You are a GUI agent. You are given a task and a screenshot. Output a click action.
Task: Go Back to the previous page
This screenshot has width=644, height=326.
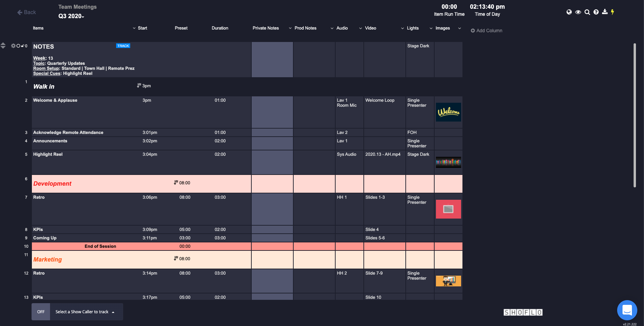point(27,12)
